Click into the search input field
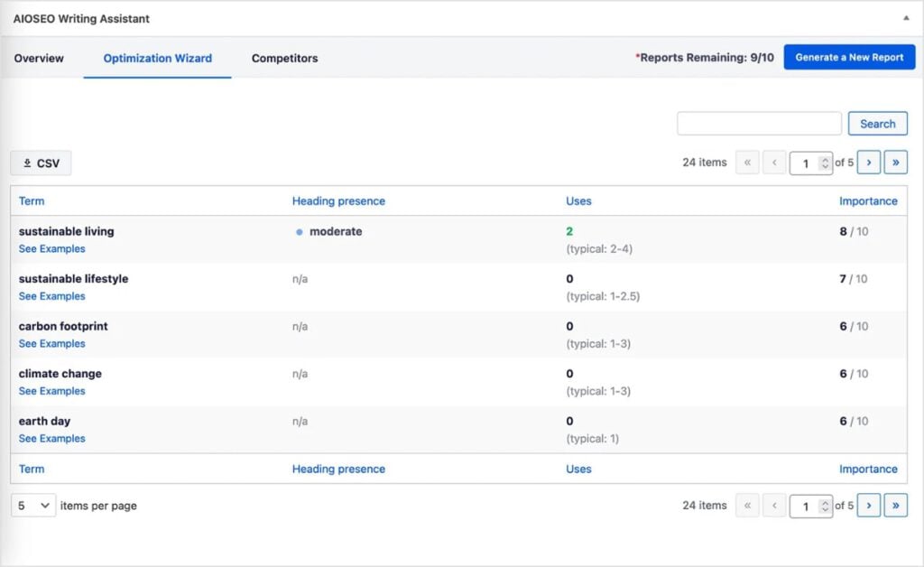Viewport: 924px width, 567px height. point(758,123)
